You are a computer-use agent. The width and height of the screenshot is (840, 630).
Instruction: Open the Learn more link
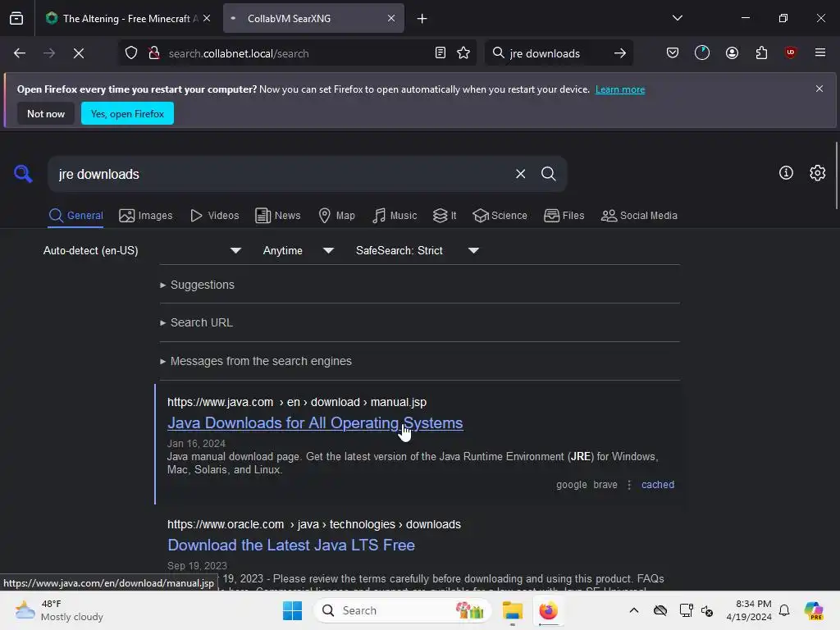click(x=620, y=89)
